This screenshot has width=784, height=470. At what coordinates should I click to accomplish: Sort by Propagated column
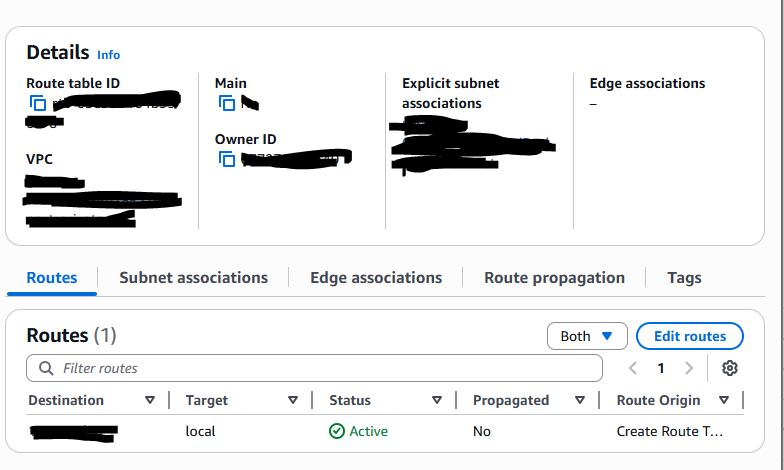580,400
